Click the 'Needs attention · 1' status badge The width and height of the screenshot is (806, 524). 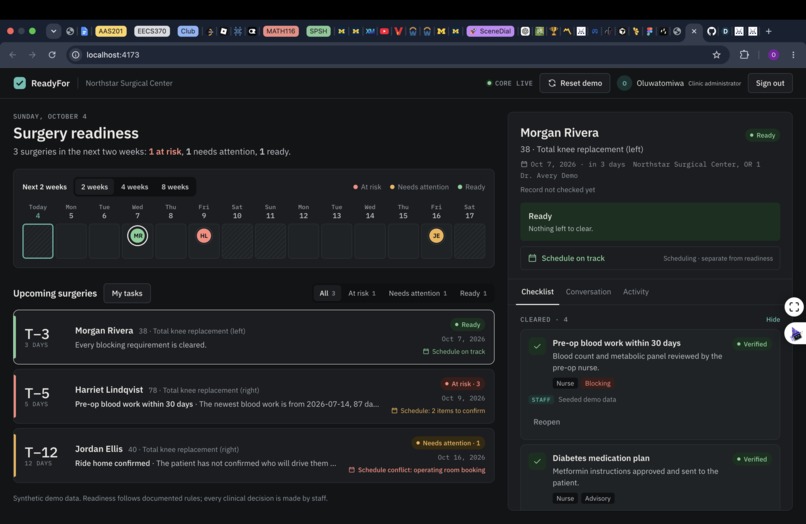coord(448,443)
